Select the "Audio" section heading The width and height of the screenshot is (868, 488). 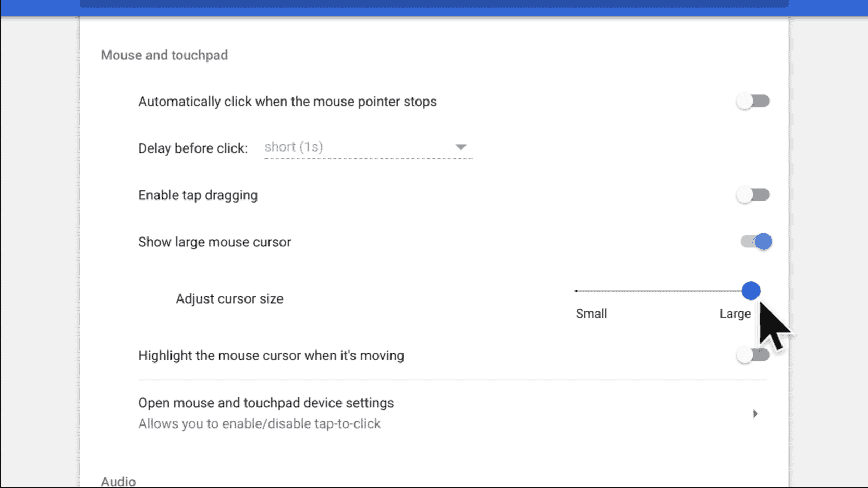118,481
